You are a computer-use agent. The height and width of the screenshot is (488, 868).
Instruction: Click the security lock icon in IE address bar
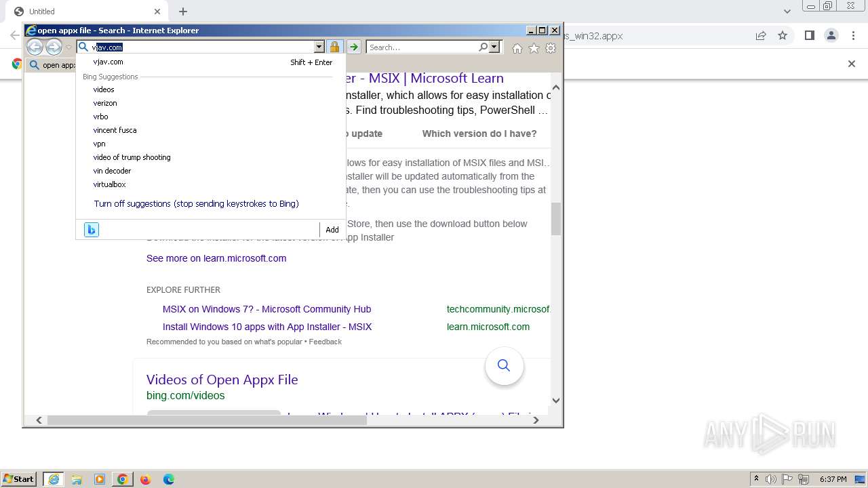coord(334,47)
